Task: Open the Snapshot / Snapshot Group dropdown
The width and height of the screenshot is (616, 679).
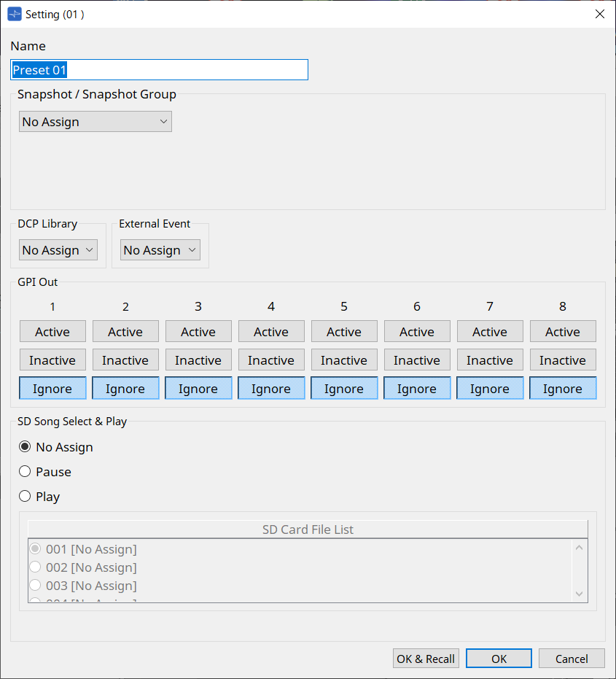Action: [95, 121]
